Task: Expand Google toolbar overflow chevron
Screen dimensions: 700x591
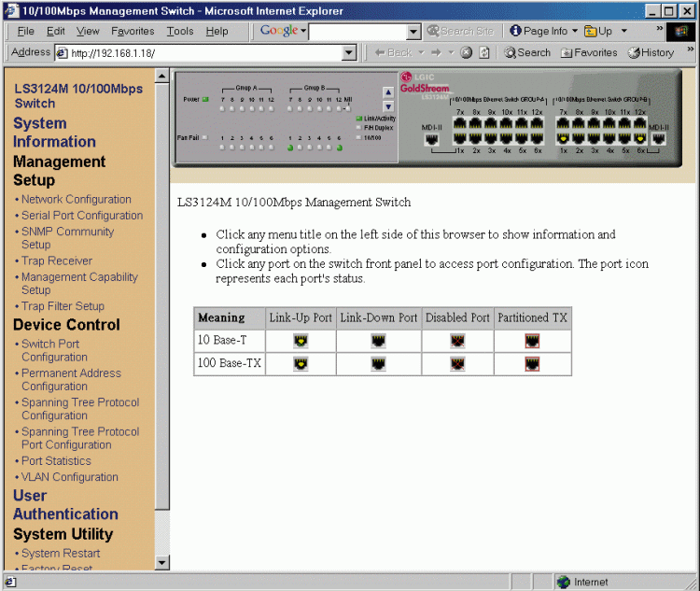Action: point(659,28)
